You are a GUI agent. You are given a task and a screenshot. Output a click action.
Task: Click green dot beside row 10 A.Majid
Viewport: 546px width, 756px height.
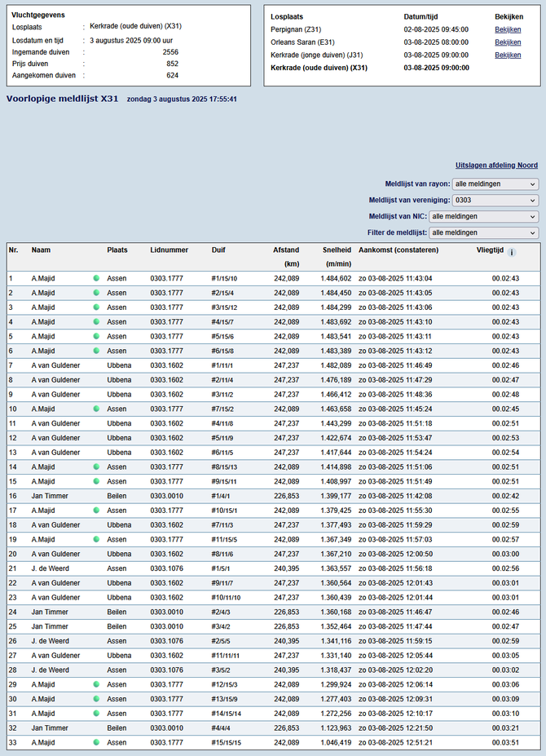click(x=96, y=409)
